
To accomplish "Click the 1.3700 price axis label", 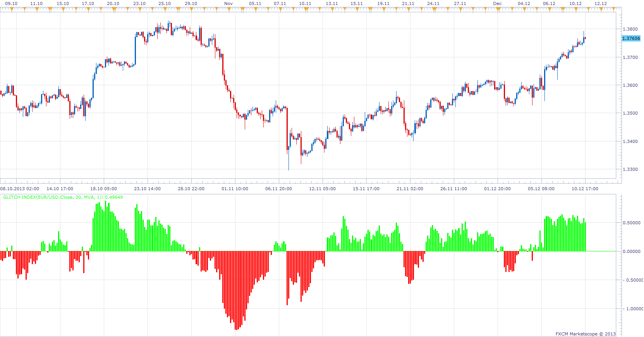I will (x=630, y=57).
